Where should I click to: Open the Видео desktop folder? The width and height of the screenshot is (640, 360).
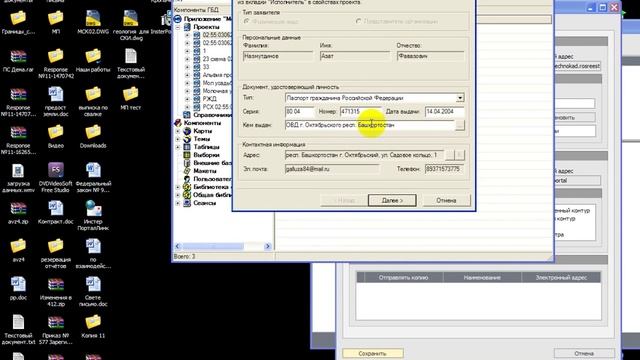pyautogui.click(x=56, y=137)
